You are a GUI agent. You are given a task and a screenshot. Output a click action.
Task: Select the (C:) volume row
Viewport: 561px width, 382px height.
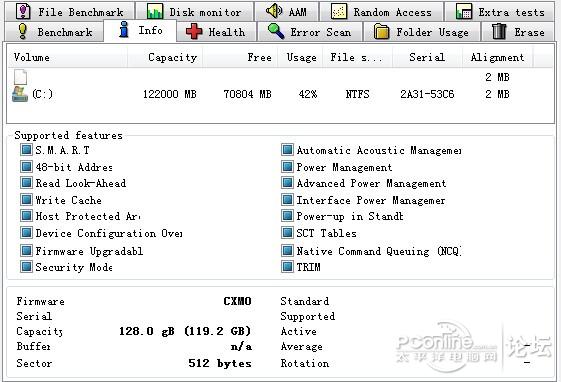tap(280, 94)
